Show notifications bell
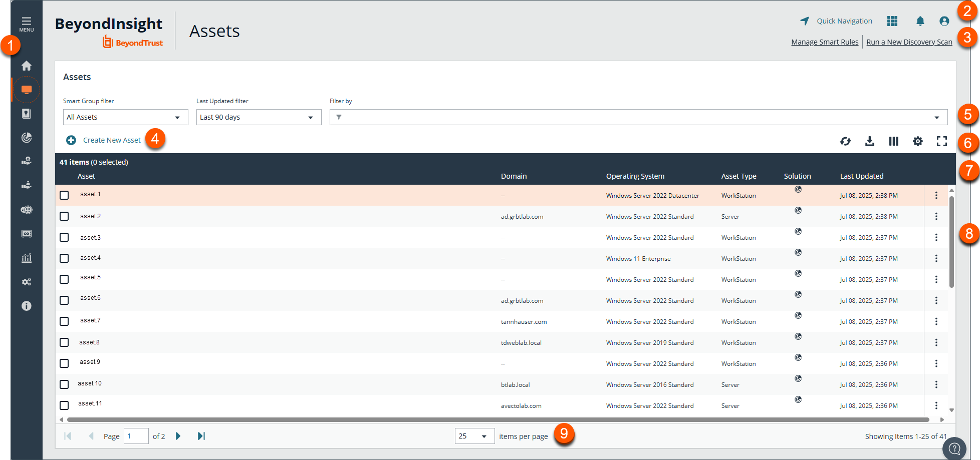This screenshot has width=980, height=460. 920,21
